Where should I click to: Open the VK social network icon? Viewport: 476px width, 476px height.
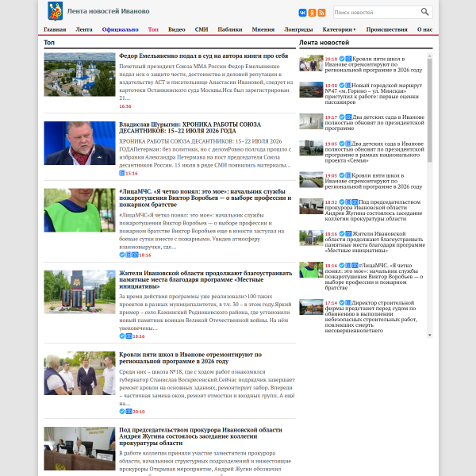(302, 13)
